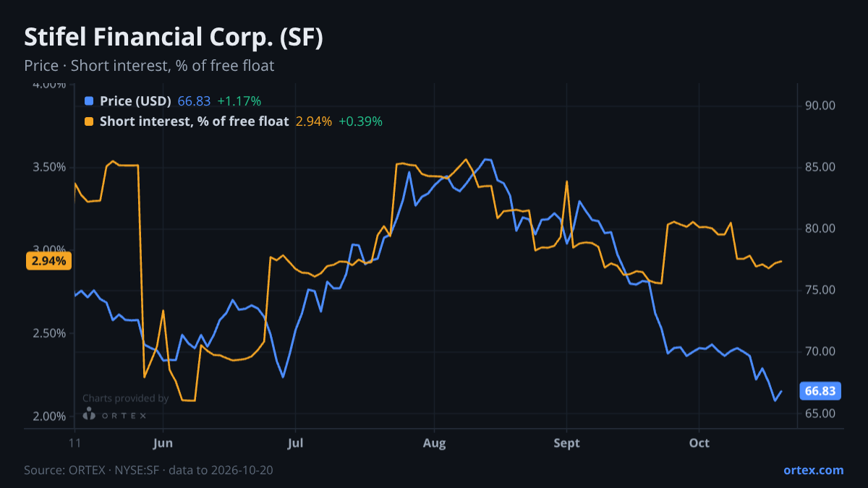This screenshot has width=868, height=488.
Task: Click the orange 2.94% left-axis marker
Action: click(x=48, y=261)
